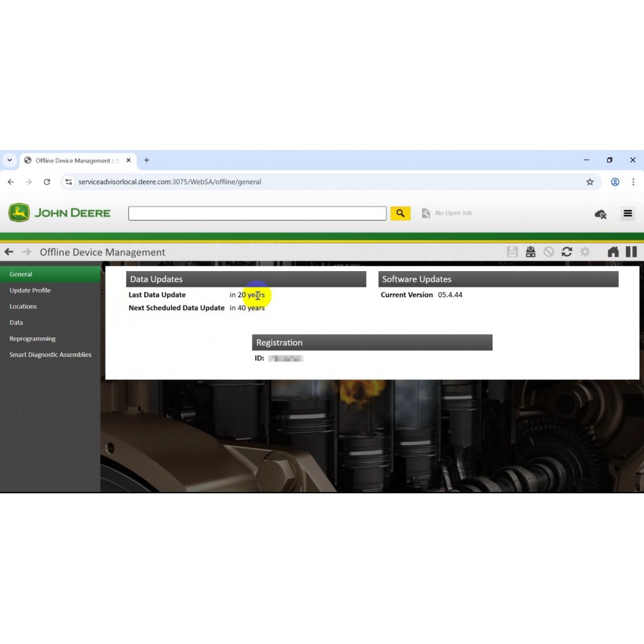Open the hamburger menu
644x644 pixels.
coord(628,213)
